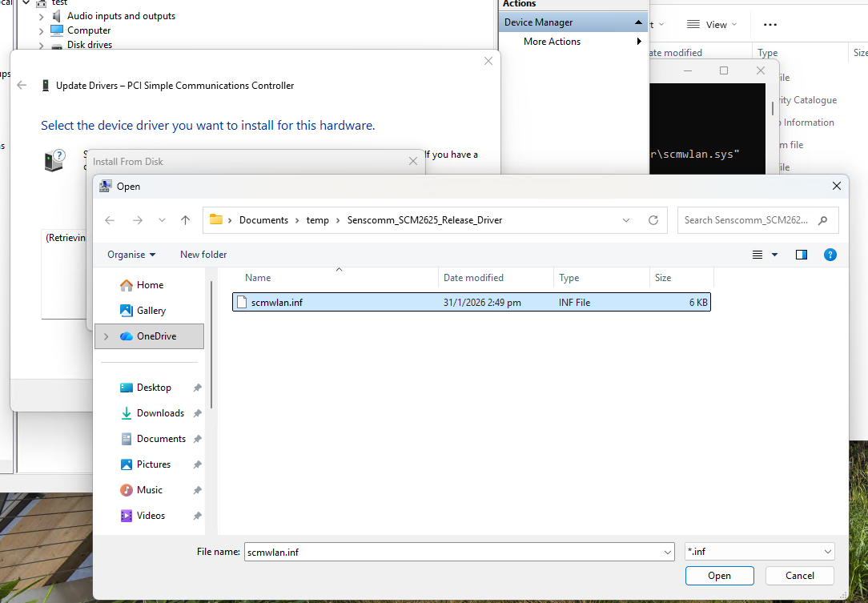Go up one folder level
This screenshot has height=603, width=868.
pyautogui.click(x=186, y=220)
